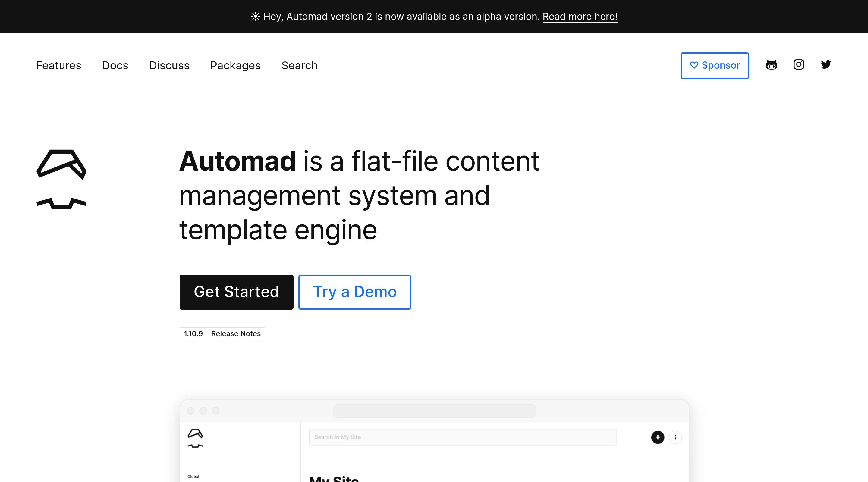
Task: Open the Twitter bird icon link
Action: point(826,64)
